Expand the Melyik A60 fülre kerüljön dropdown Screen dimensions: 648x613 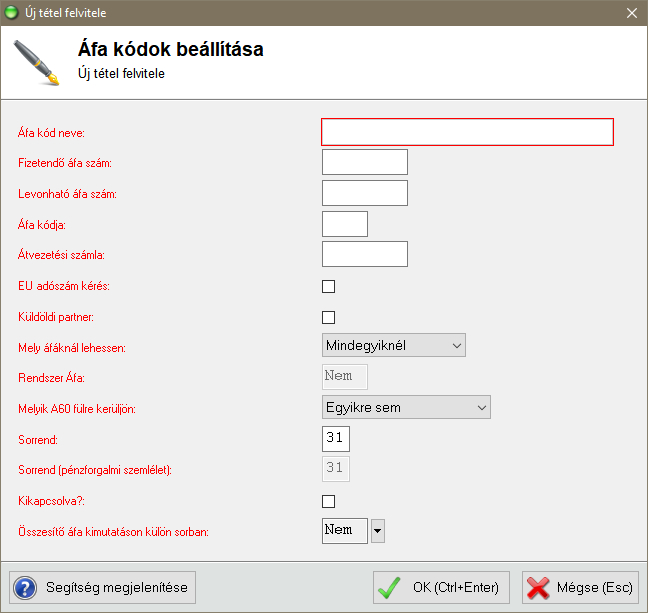(x=406, y=407)
